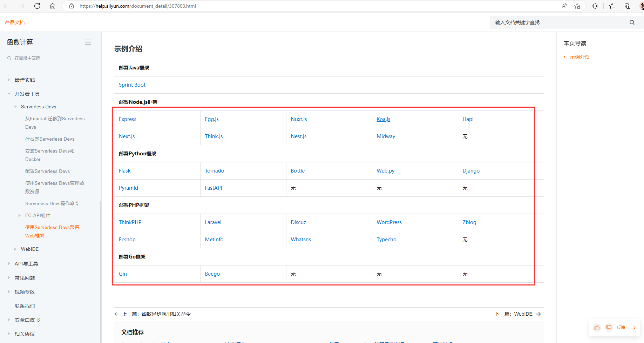Open the Beego link
This screenshot has width=644, height=343.
tap(212, 274)
